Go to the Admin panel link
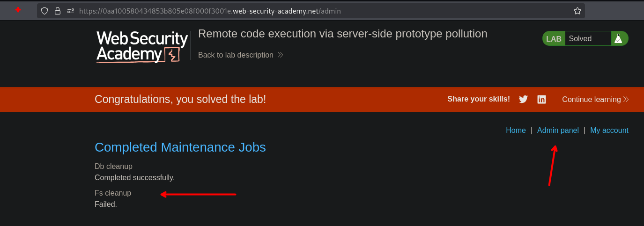 pos(558,131)
